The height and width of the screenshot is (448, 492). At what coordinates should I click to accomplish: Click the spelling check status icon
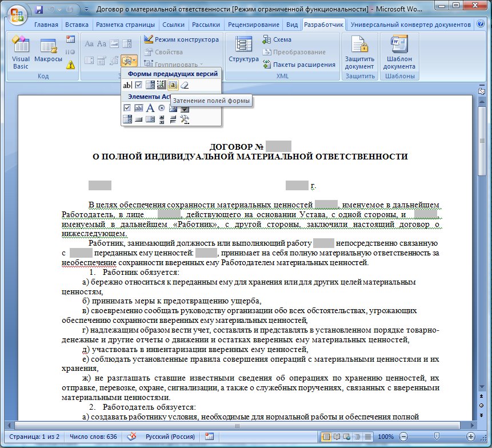point(132,436)
